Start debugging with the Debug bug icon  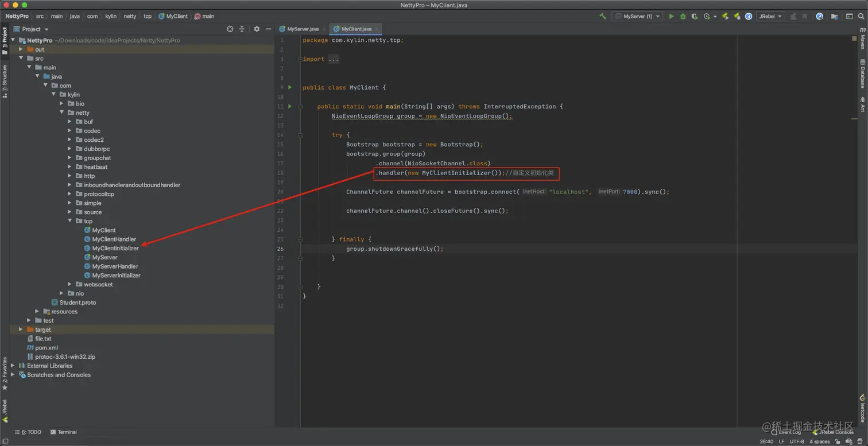pyautogui.click(x=683, y=17)
